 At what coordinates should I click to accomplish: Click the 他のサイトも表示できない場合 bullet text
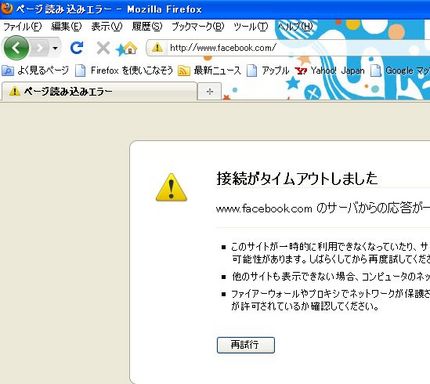331,277
